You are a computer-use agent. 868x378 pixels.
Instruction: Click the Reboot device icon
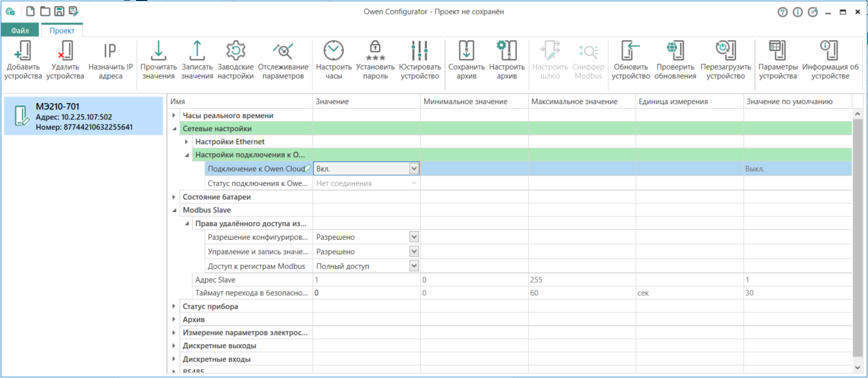coord(725,51)
